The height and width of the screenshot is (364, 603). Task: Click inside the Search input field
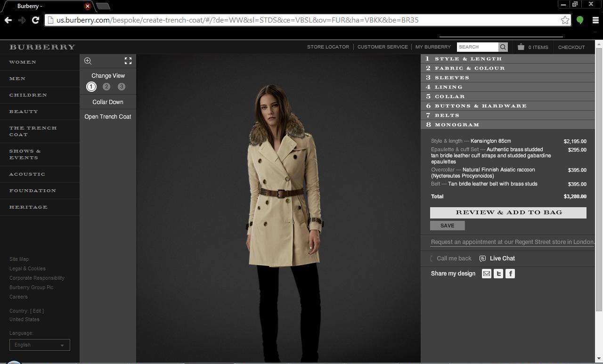[x=477, y=47]
